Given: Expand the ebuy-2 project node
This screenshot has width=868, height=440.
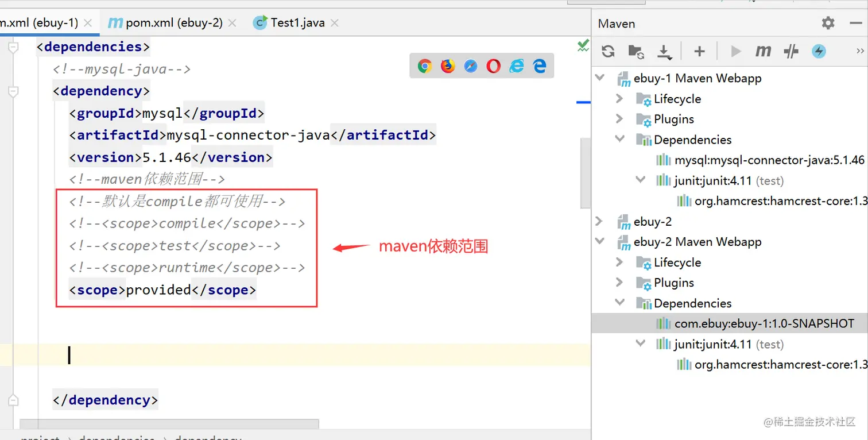Looking at the screenshot, I should (x=600, y=221).
